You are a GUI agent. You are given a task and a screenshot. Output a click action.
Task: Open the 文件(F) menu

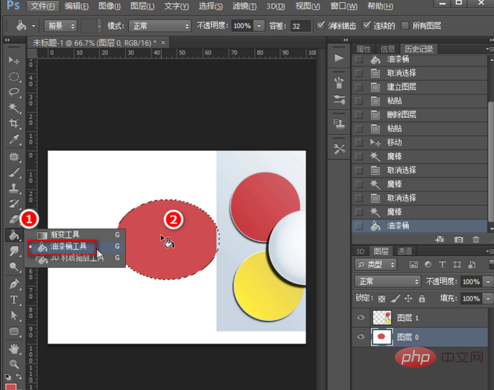click(x=43, y=6)
